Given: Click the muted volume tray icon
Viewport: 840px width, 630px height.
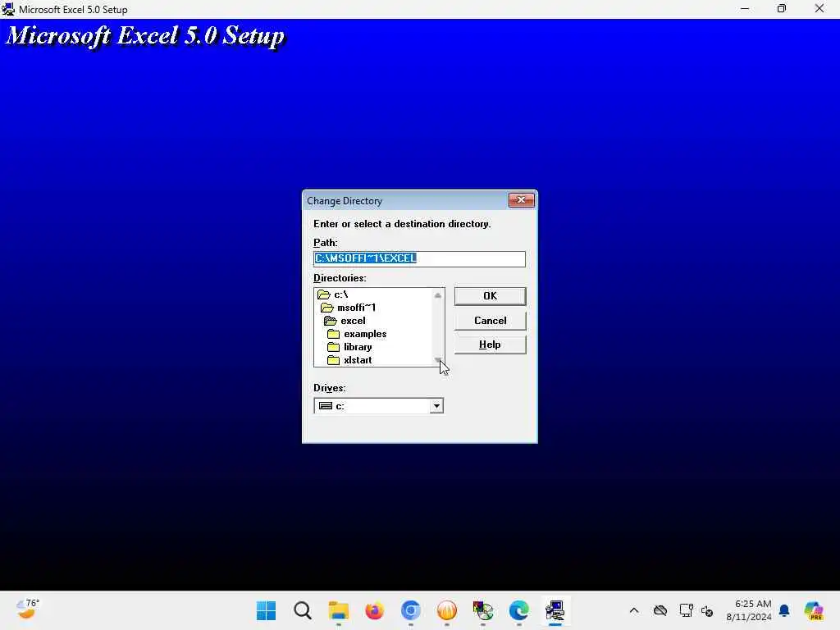Looking at the screenshot, I should coord(707,610).
